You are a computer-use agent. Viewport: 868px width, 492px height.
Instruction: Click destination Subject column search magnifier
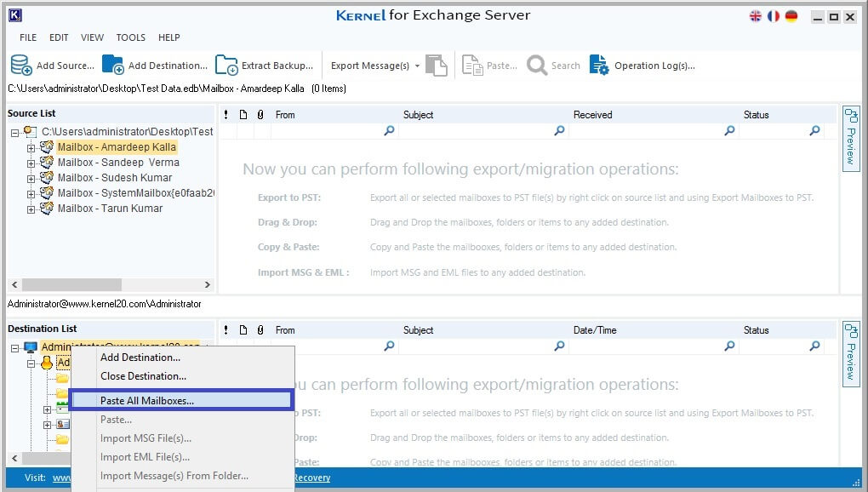[x=560, y=346]
